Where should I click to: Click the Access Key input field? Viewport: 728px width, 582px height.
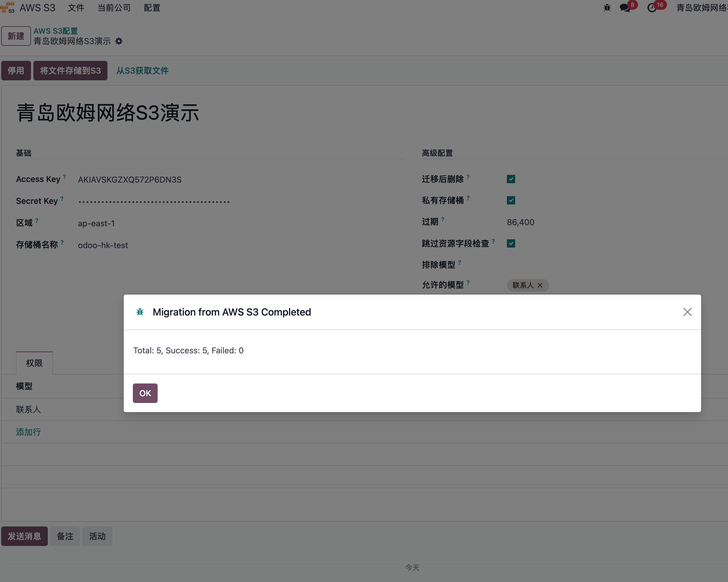click(x=240, y=179)
